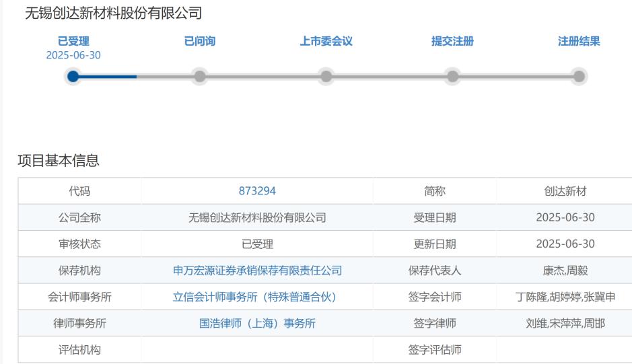Click the 注册结果 progress step dot

coord(579,76)
